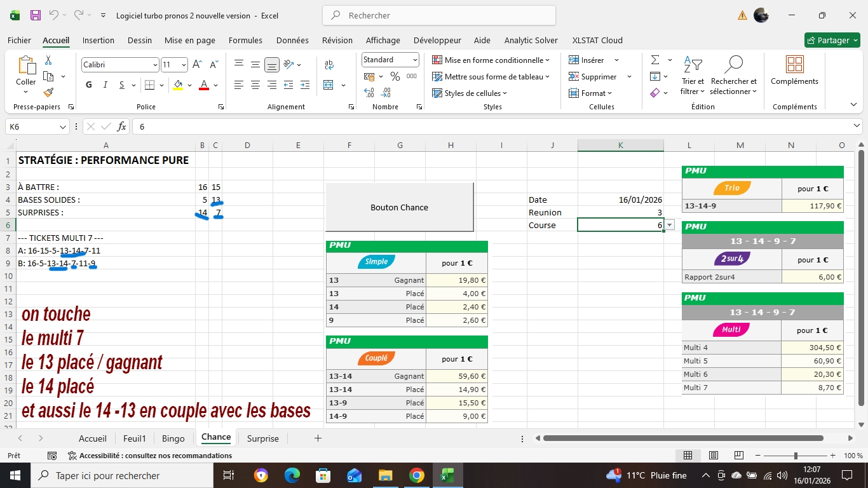Open Accessibilité recommendations in status bar
This screenshot has width=868, height=488.
[x=150, y=456]
